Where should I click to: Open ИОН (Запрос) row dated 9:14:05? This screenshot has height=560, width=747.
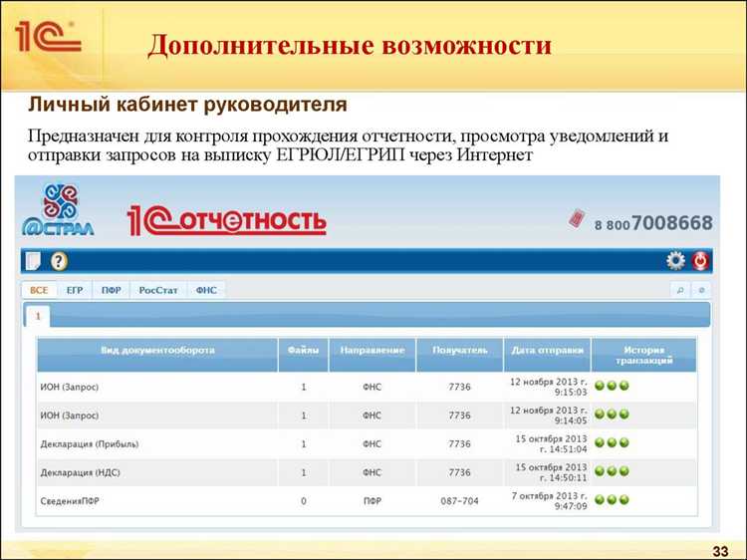367,416
